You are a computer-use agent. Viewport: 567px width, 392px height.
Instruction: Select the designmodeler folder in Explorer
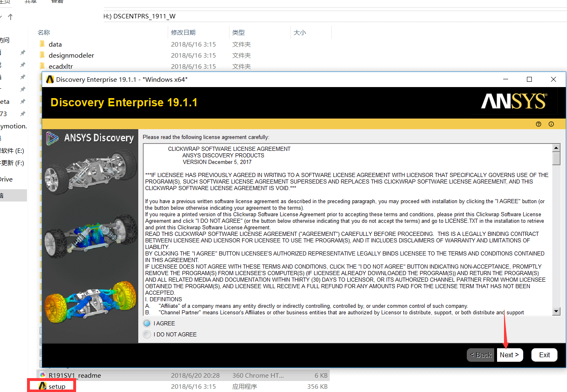pyautogui.click(x=71, y=55)
